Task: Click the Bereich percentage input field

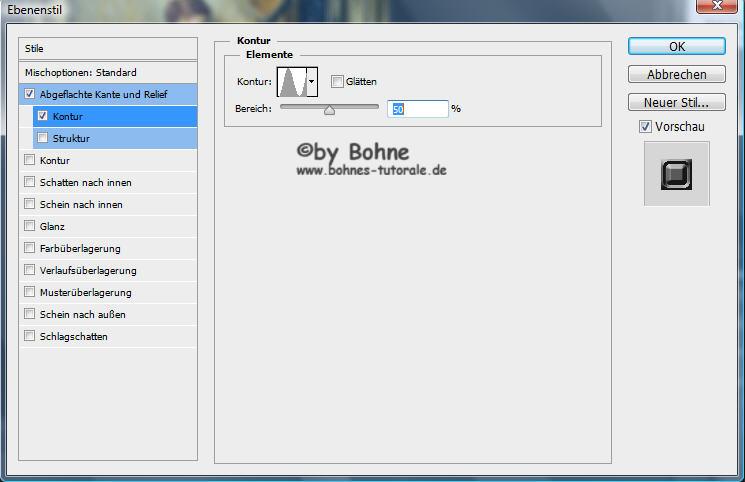Action: pyautogui.click(x=418, y=109)
